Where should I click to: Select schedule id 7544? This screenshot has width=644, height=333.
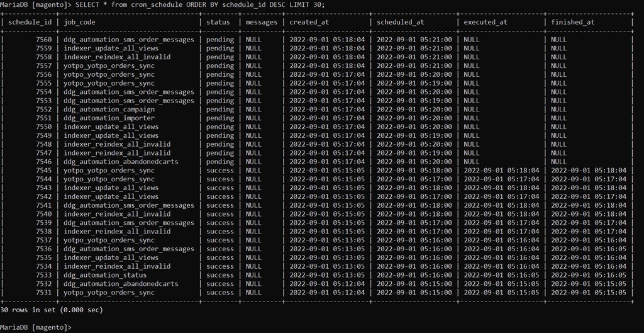(44, 179)
